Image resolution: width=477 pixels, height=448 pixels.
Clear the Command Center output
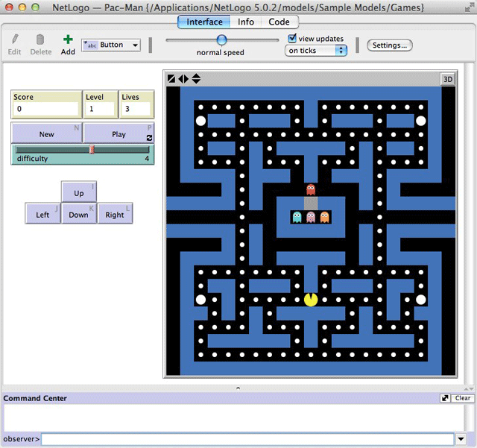point(462,398)
